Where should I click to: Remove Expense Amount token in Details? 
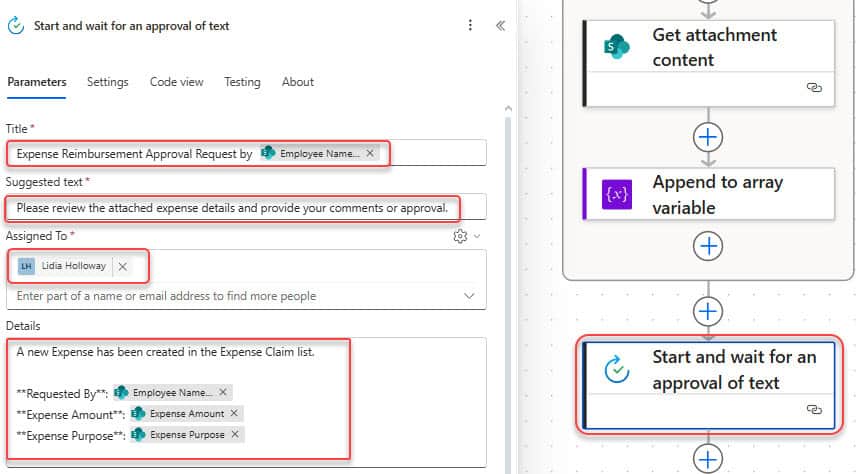(234, 413)
